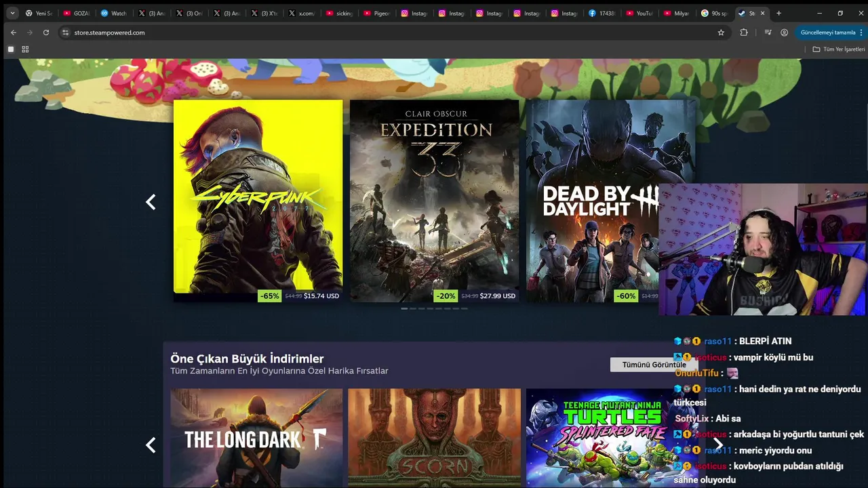Viewport: 868px width, 488px height.
Task: Click the -20% discount badge
Action: pyautogui.click(x=446, y=296)
